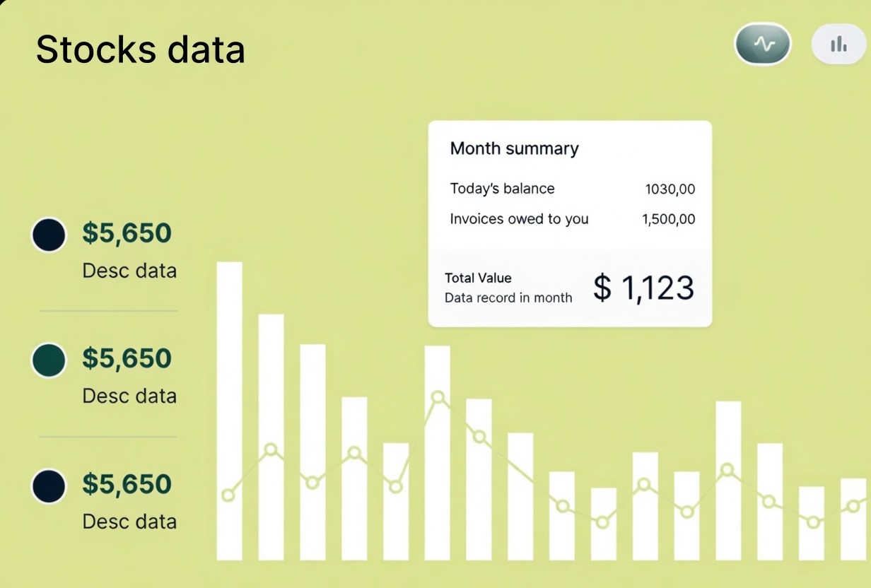The height and width of the screenshot is (588, 871).
Task: Click the line chart pulse icon
Action: click(x=764, y=45)
